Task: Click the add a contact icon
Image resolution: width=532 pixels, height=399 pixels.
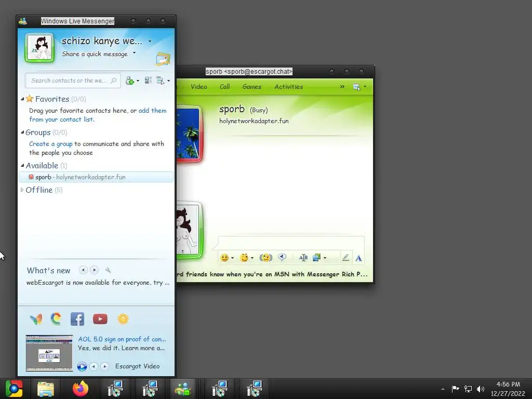Action: tap(129, 81)
